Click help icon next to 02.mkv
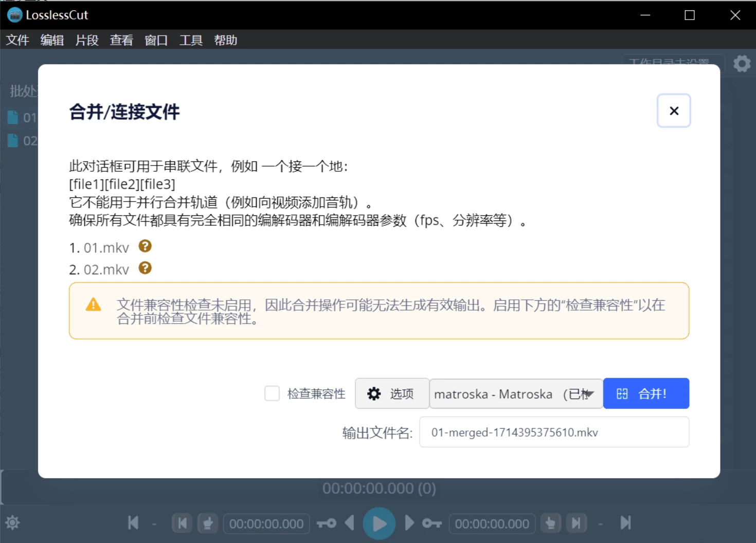 pos(145,268)
